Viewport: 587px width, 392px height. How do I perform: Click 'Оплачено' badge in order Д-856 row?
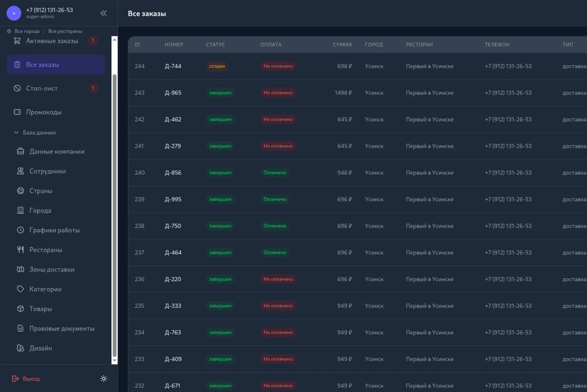click(x=275, y=173)
